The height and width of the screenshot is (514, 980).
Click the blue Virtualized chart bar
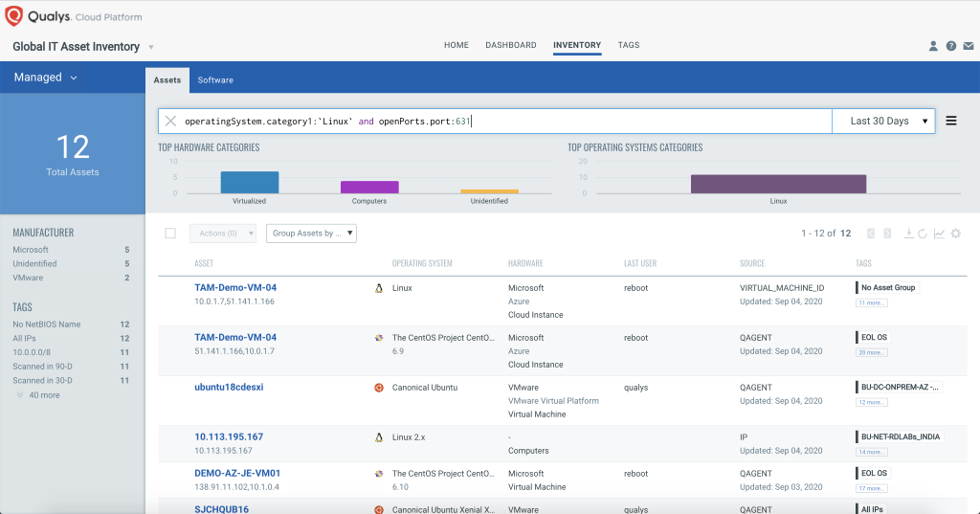pyautogui.click(x=250, y=183)
